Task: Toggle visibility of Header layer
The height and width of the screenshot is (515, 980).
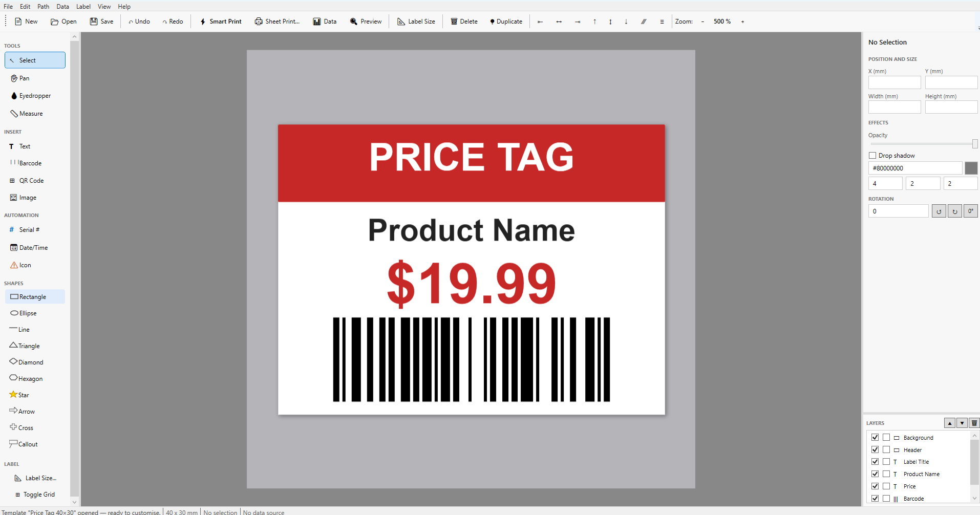Action: [875, 449]
